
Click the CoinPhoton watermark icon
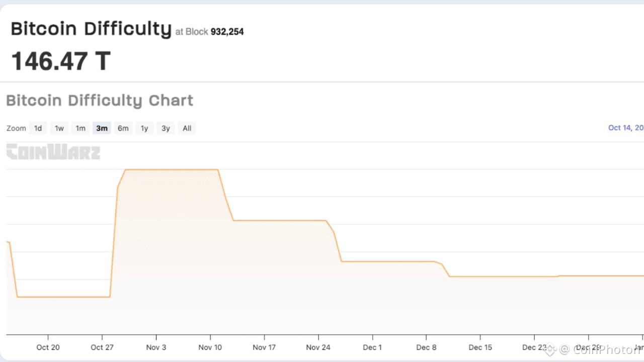click(x=550, y=349)
